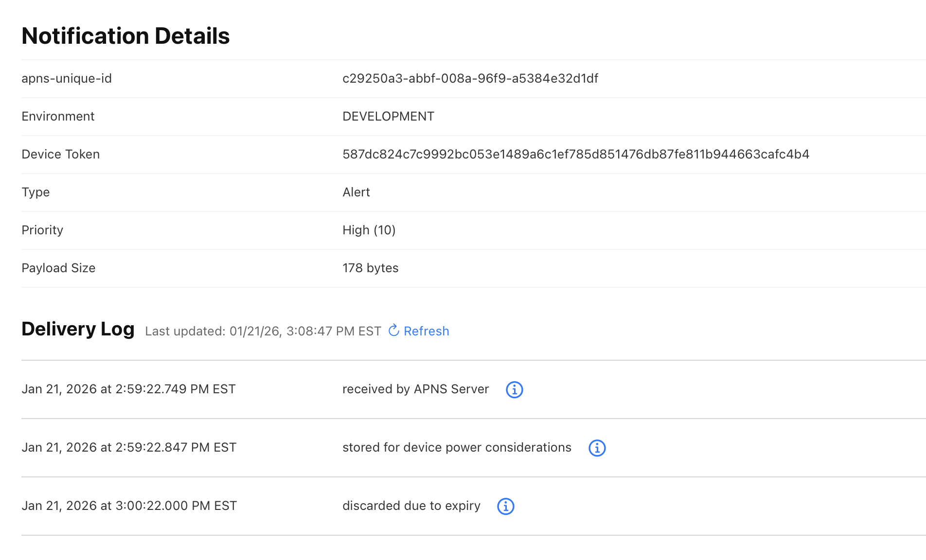Click "stored for device power considerations" status text
The image size is (926, 560).
coord(457,447)
